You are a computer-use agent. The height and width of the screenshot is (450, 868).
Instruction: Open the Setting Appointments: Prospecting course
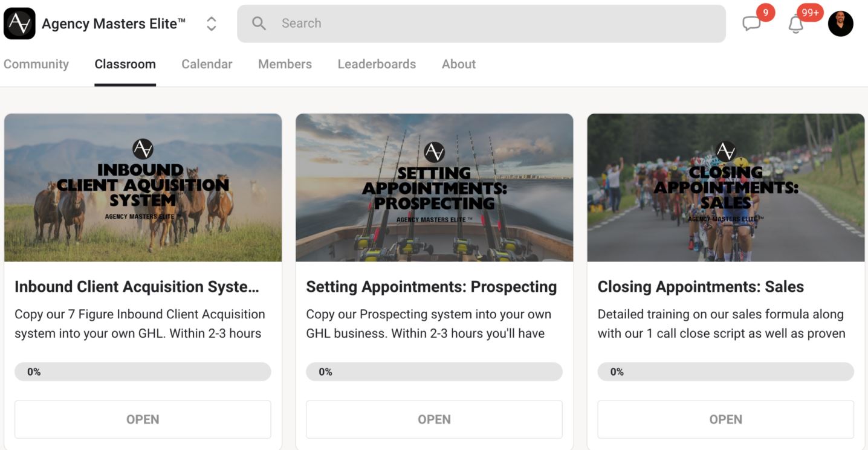pyautogui.click(x=434, y=419)
